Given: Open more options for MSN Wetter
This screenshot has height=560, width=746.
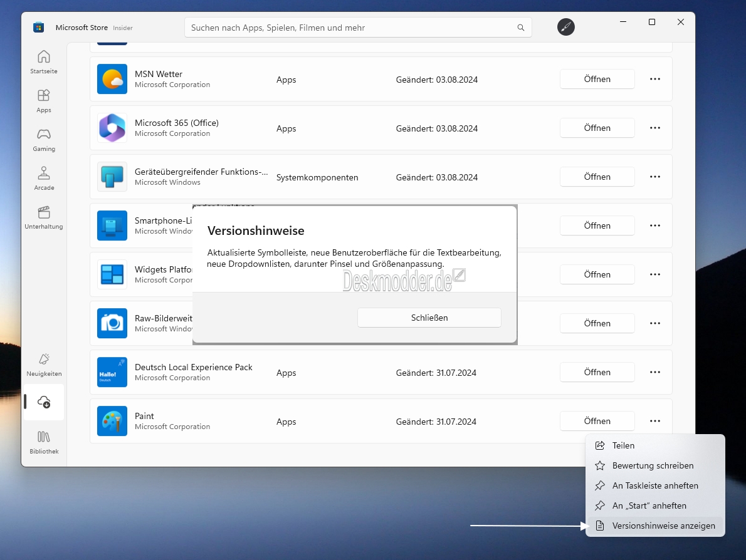Looking at the screenshot, I should click(655, 79).
